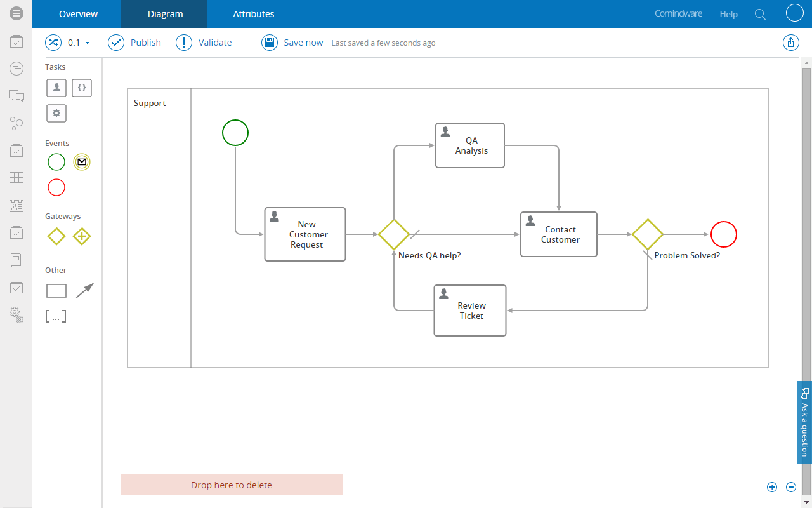Select the Script Task tool
The width and height of the screenshot is (812, 508).
point(81,88)
